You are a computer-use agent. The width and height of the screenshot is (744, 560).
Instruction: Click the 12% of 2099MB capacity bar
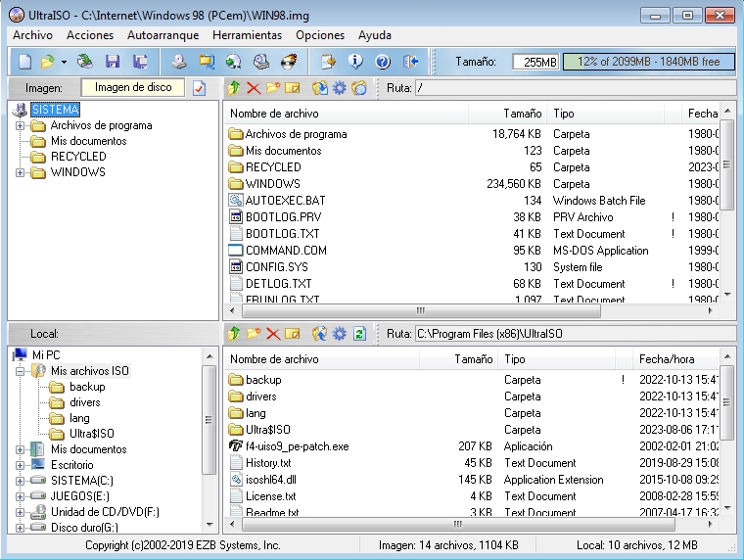pos(649,62)
